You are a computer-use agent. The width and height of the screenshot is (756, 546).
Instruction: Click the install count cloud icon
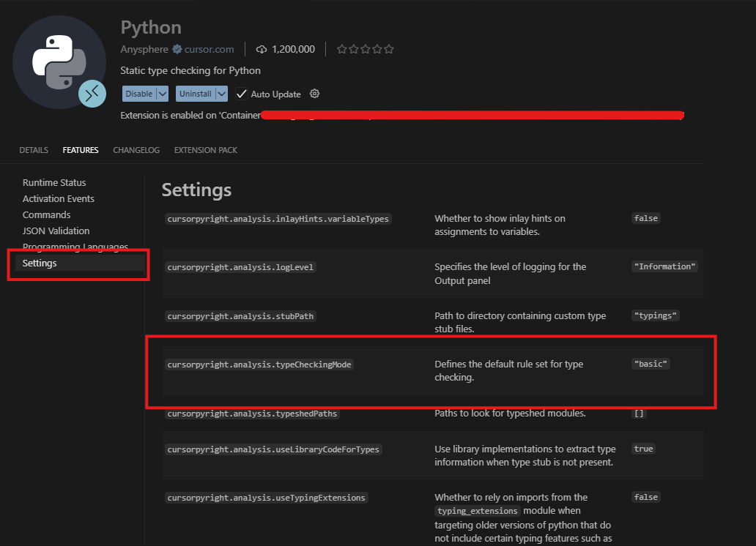coord(262,50)
